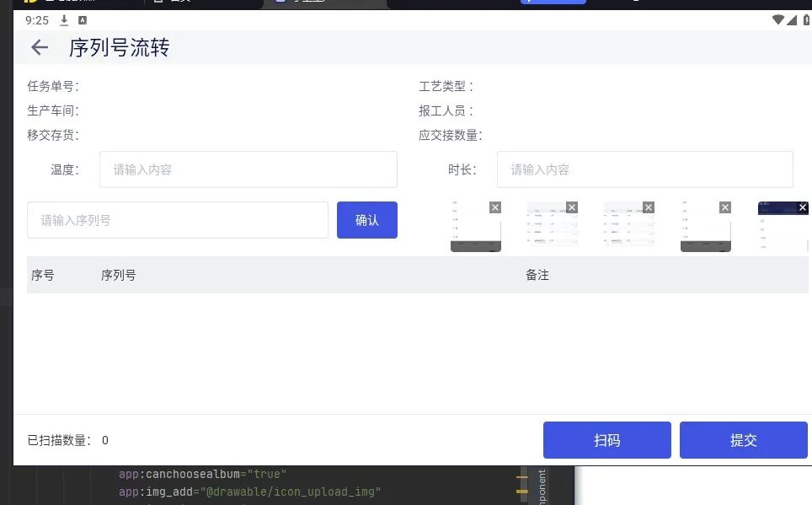Viewport: 812px width, 505px height.
Task: Click the blue pill button in the top bar
Action: click(x=553, y=3)
